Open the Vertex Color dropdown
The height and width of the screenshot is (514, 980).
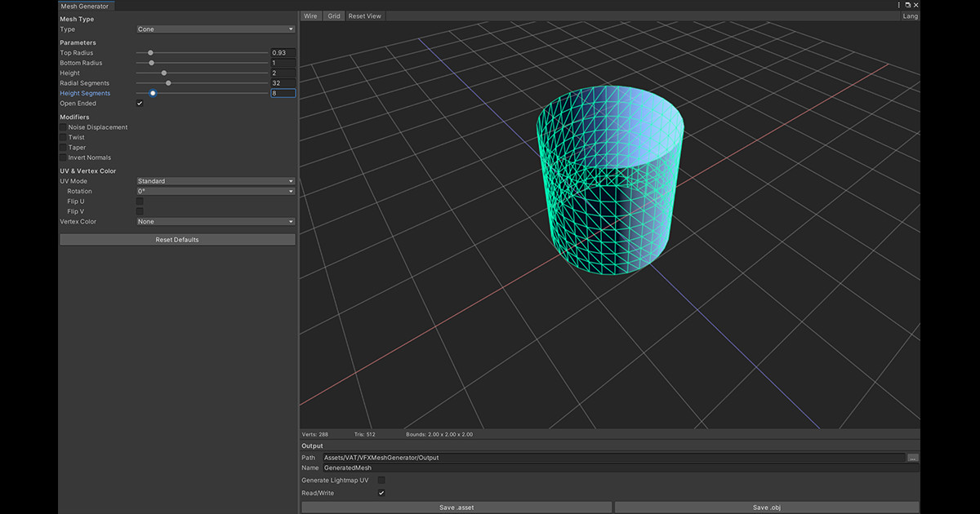216,222
